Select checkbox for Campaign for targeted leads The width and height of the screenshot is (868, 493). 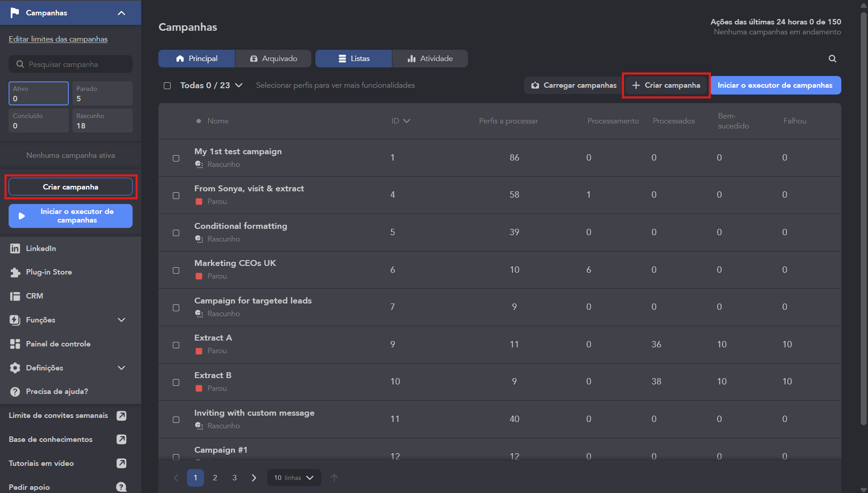point(176,308)
